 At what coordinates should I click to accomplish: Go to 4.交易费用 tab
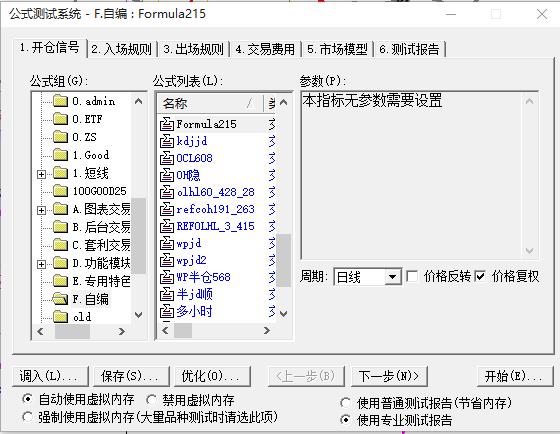pyautogui.click(x=265, y=49)
